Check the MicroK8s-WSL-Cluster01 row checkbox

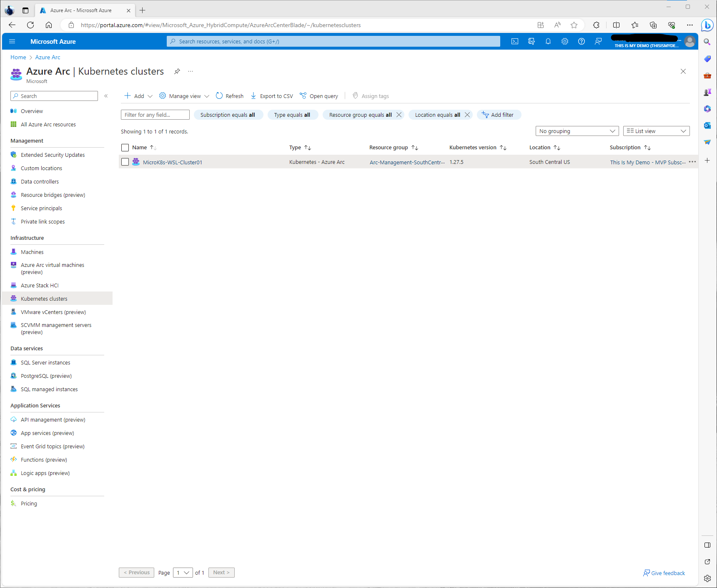(x=125, y=162)
